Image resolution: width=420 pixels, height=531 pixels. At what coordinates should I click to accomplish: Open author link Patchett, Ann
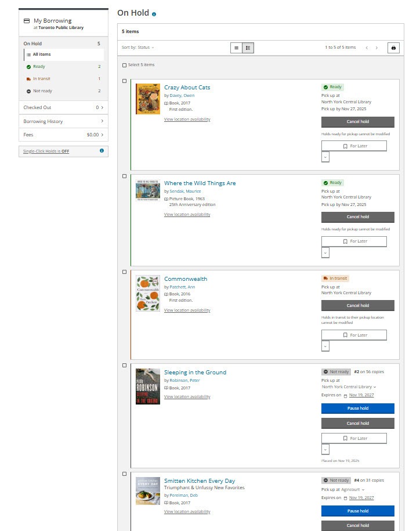(182, 287)
